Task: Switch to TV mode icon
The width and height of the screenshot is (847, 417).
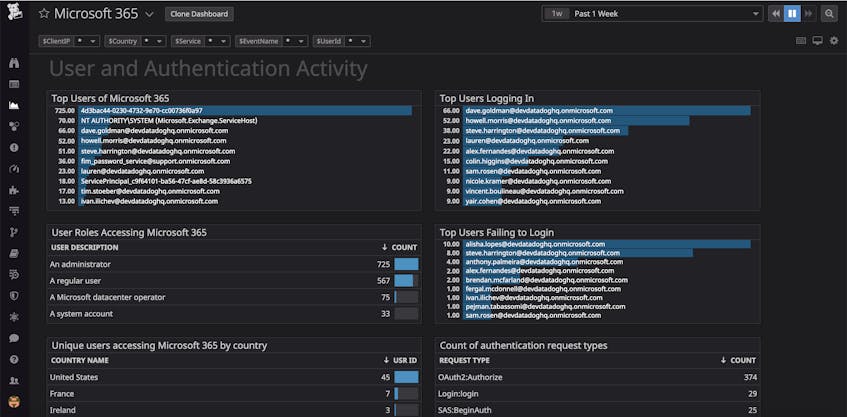Action: click(817, 41)
